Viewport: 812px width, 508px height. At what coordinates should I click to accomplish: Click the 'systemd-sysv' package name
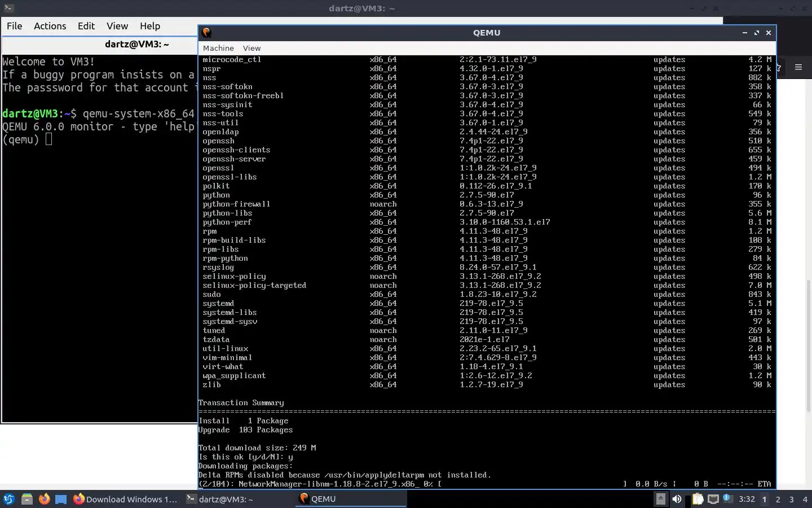pyautogui.click(x=230, y=321)
